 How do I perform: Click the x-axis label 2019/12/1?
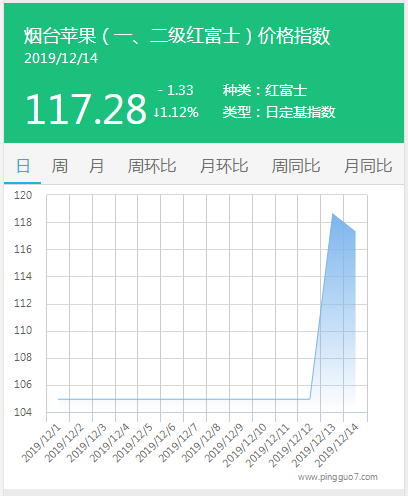pos(42,443)
